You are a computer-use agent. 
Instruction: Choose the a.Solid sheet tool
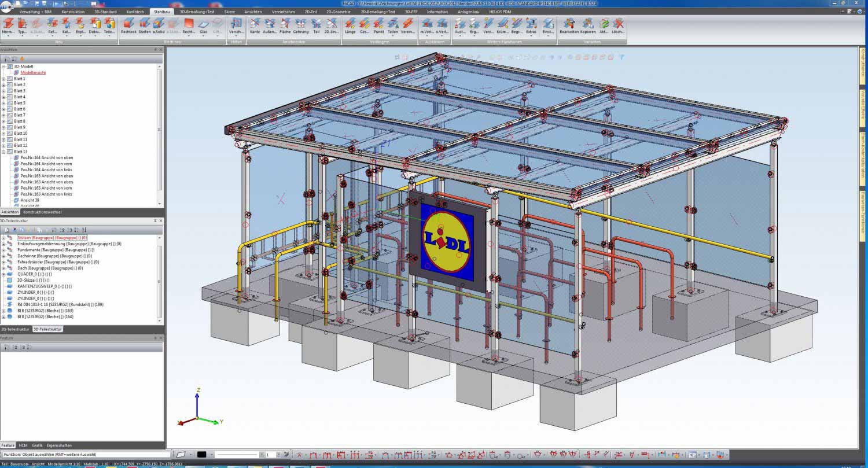point(159,25)
